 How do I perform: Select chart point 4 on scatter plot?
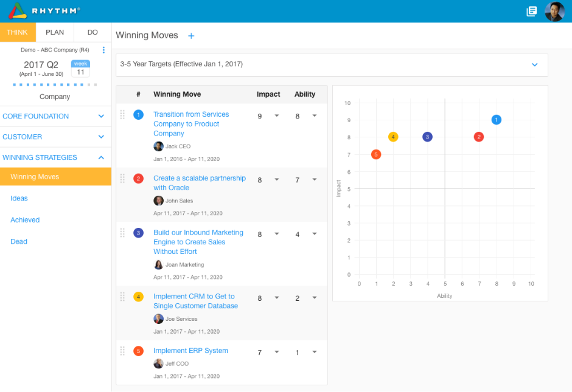click(393, 137)
